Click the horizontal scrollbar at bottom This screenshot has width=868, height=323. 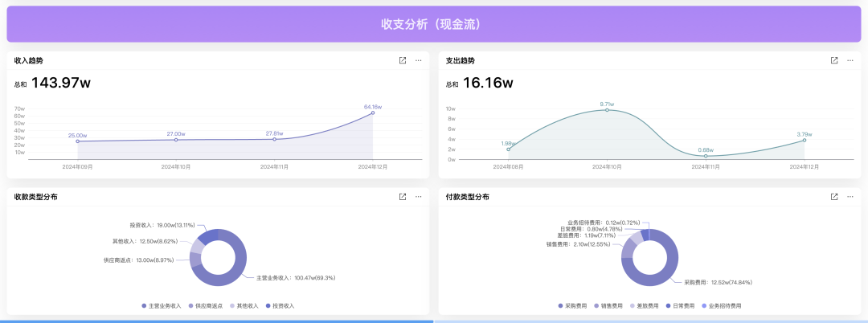pyautogui.click(x=217, y=321)
